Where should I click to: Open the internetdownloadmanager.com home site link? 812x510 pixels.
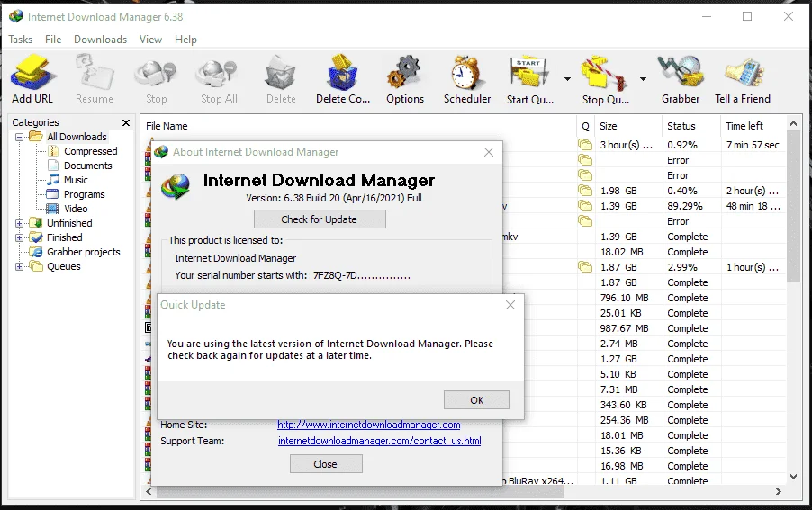click(369, 425)
